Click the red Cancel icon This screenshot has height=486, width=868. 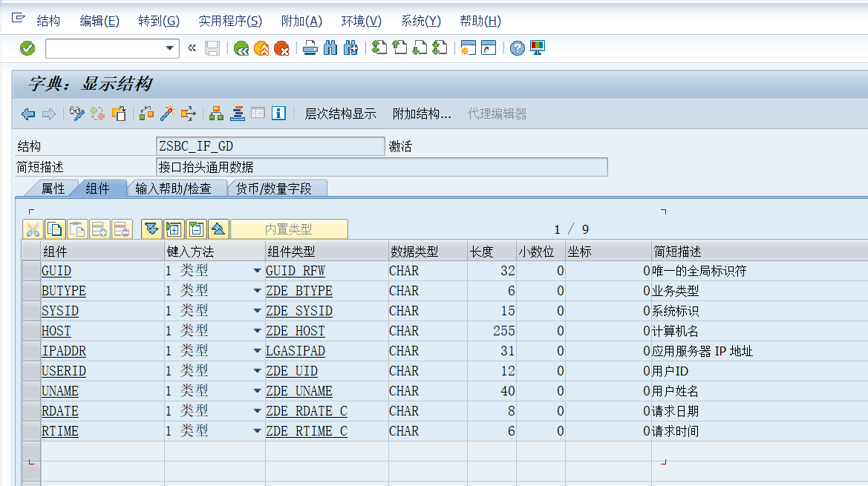pyautogui.click(x=281, y=49)
